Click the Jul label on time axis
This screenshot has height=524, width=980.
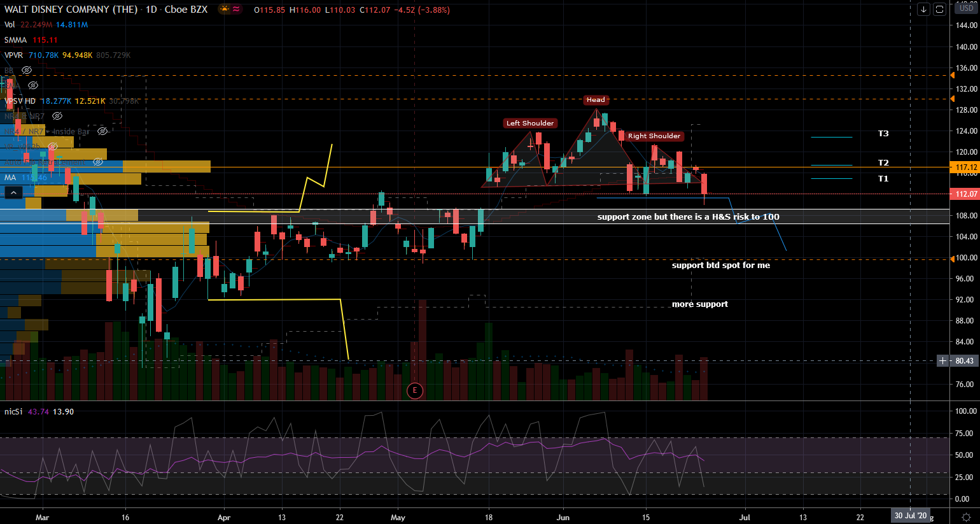point(745,518)
